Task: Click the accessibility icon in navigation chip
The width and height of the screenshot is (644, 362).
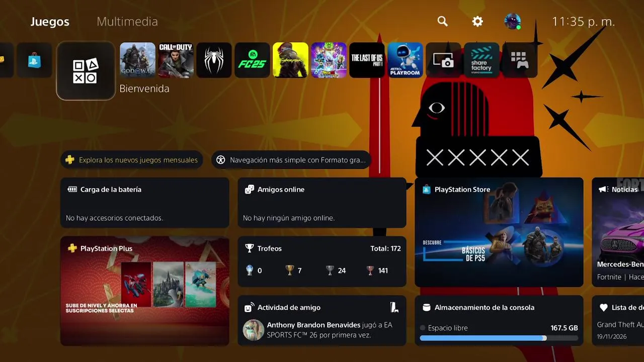Action: click(x=220, y=160)
